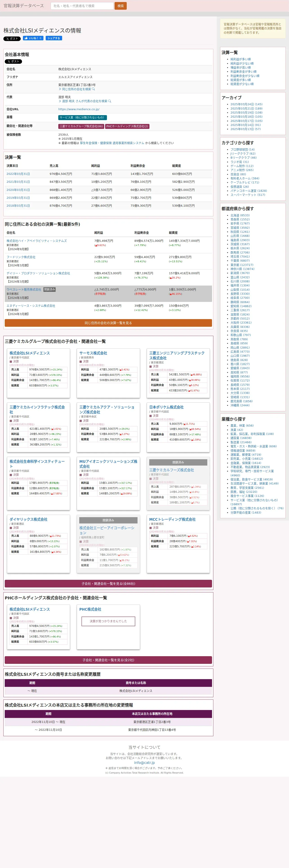Click 同じ住所の会社の決算一覧を見る button
This screenshot has width=289, height=868.
click(x=108, y=323)
